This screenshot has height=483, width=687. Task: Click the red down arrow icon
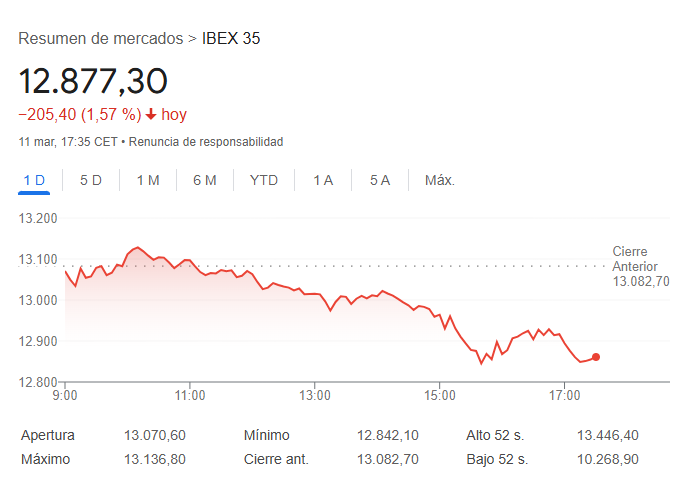(151, 115)
